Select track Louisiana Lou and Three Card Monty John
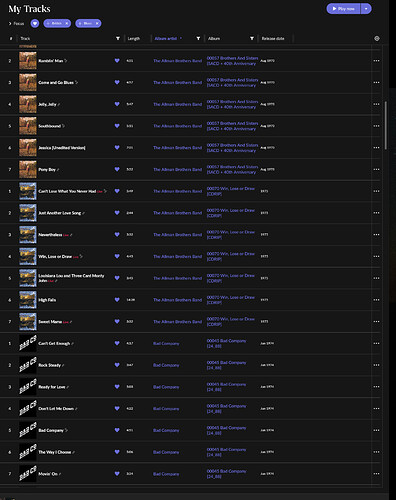This screenshot has width=396, height=500. click(71, 278)
